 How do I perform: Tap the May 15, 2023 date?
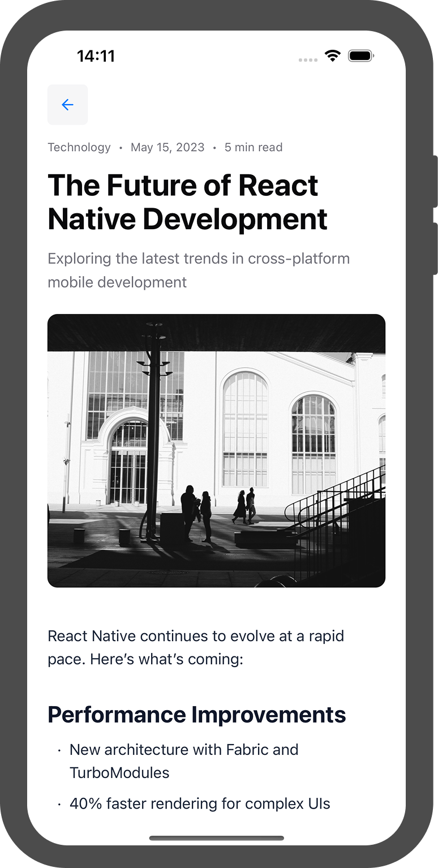[168, 147]
